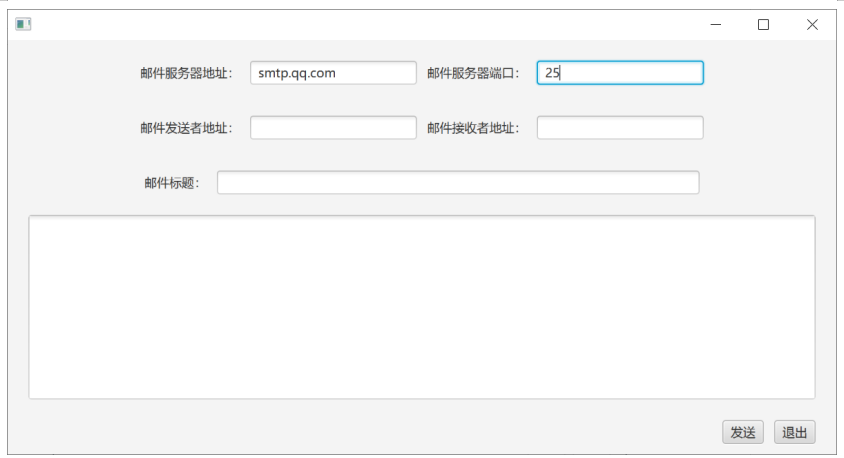Click the blank gray area left of 发送
Screen dimensions: 844x458
400,432
